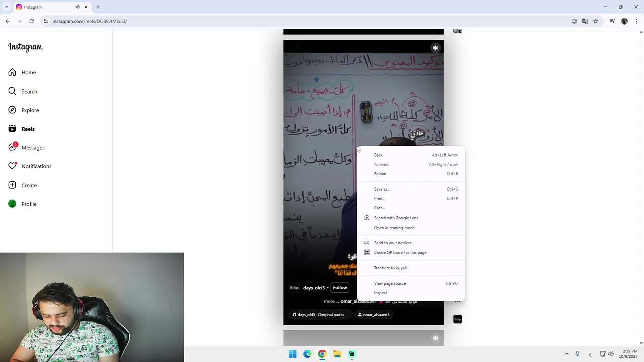Open the tab search dropdown arrow
This screenshot has width=644, height=362.
tap(7, 7)
